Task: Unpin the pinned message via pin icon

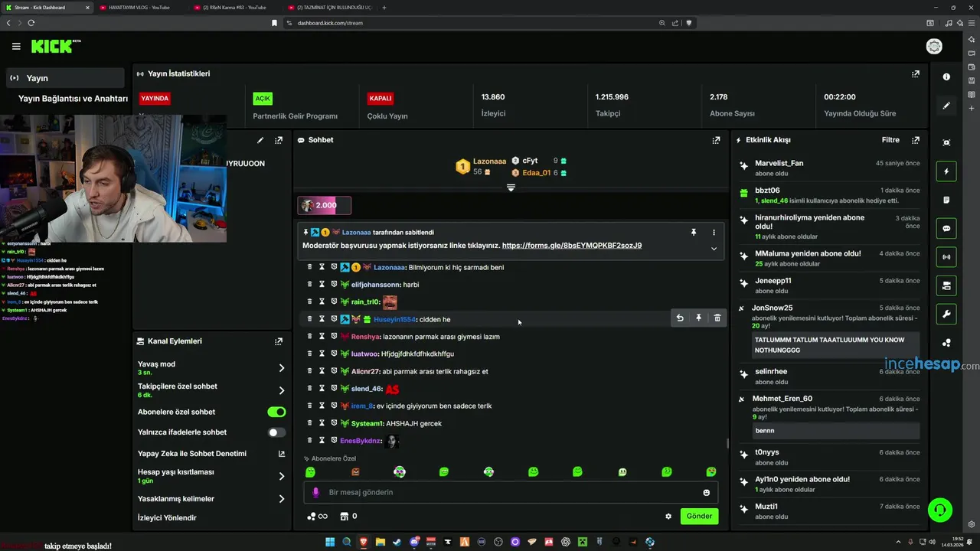Action: click(694, 232)
